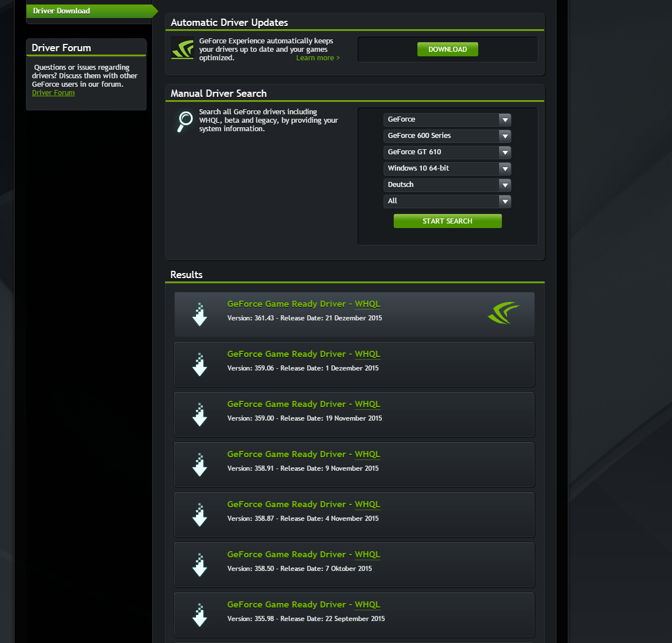
Task: Click the green DOWNLOAD button
Action: (447, 49)
